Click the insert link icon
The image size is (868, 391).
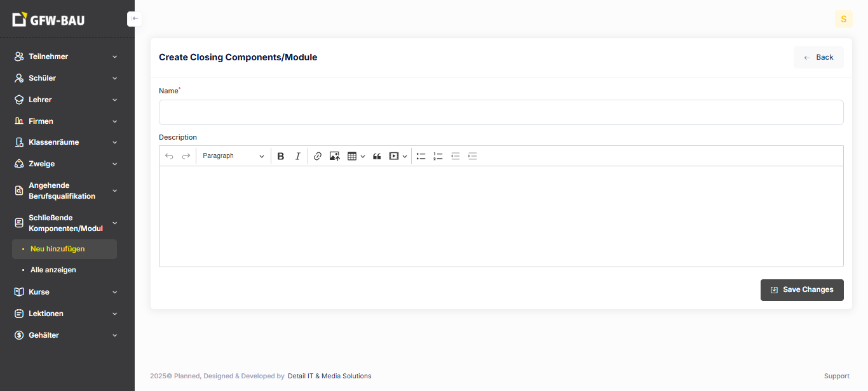point(318,156)
